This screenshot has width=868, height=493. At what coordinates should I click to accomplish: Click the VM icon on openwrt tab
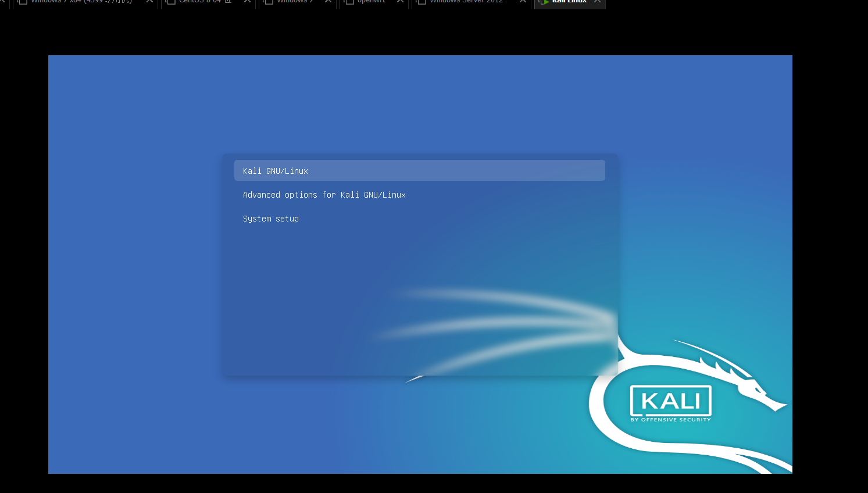coord(349,2)
